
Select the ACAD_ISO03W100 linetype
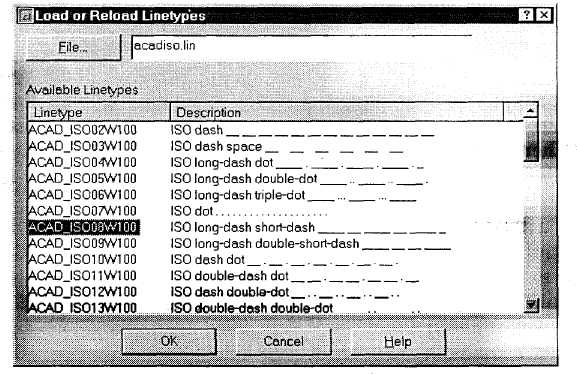point(82,146)
